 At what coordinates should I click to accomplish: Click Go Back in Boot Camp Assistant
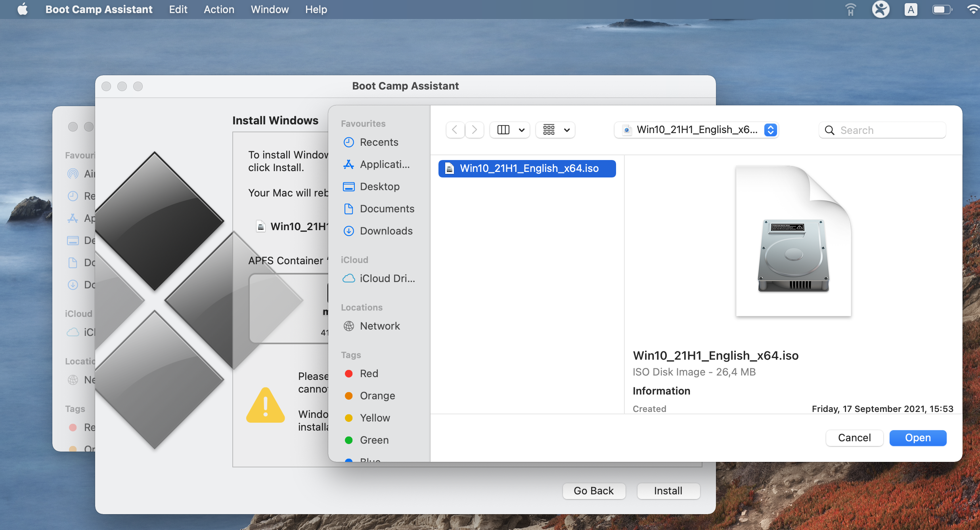[594, 491]
